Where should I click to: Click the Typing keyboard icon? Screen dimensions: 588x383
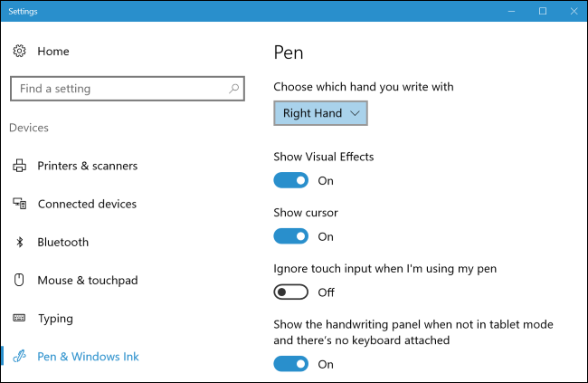point(19,319)
